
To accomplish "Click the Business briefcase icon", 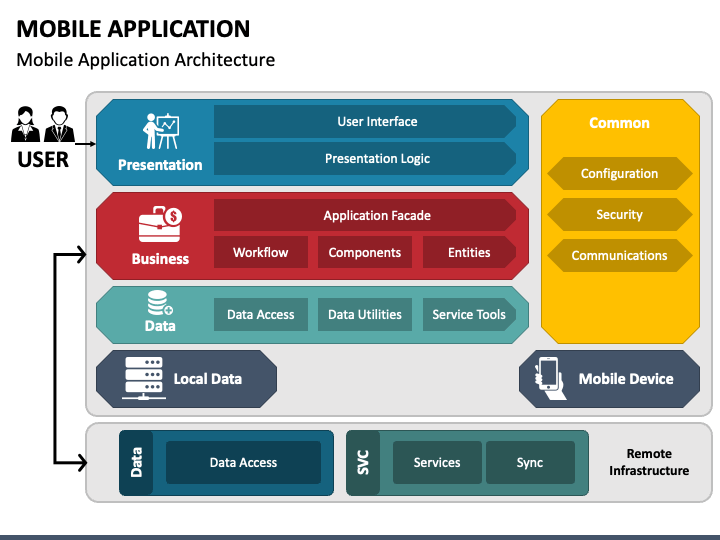I will (x=160, y=224).
